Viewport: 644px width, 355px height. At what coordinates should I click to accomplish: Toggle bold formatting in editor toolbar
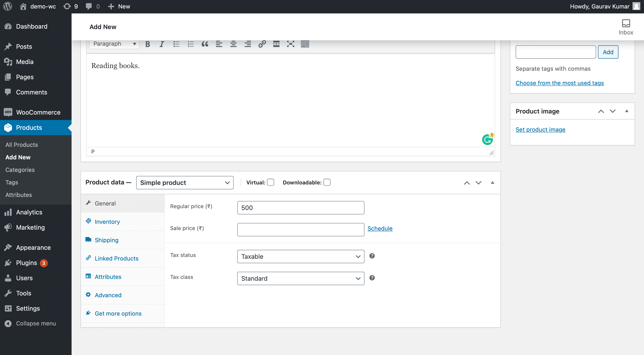point(148,44)
